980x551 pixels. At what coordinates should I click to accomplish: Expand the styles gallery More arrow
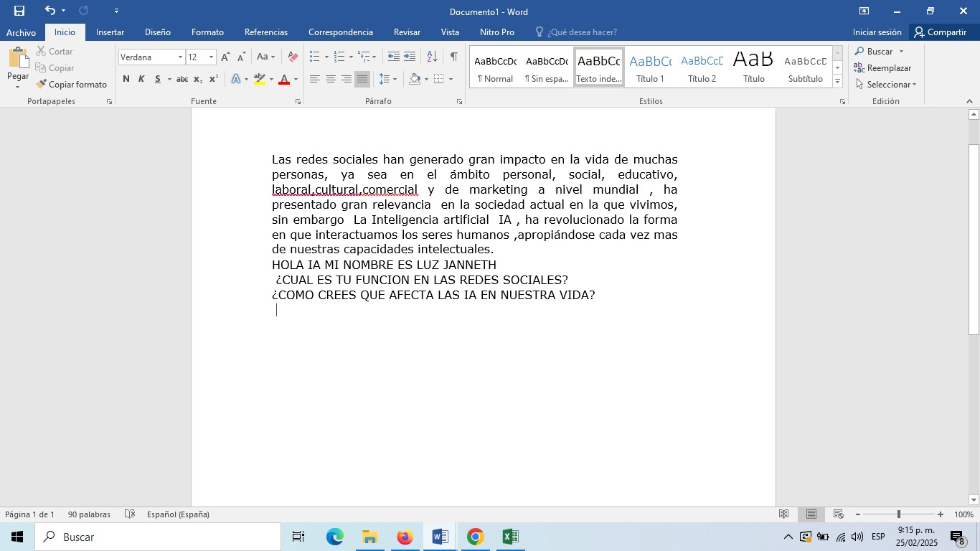click(x=837, y=82)
